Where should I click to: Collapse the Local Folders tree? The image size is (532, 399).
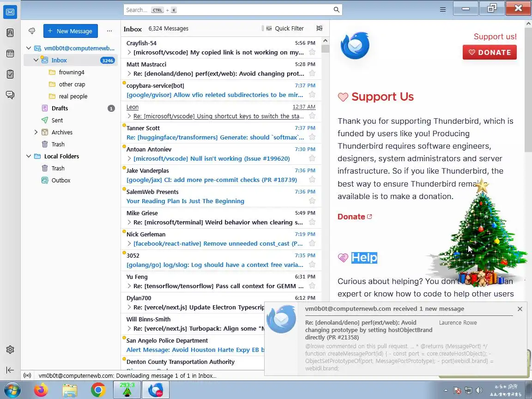click(x=29, y=156)
